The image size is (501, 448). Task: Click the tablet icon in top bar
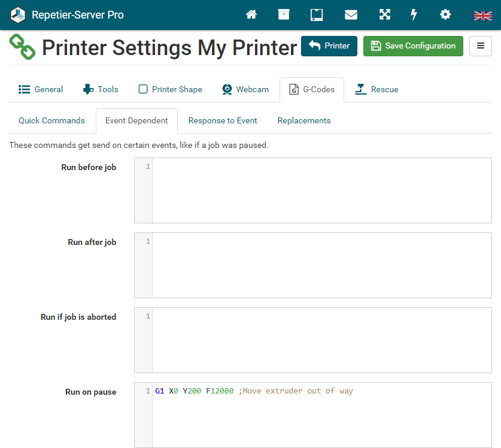pos(317,15)
